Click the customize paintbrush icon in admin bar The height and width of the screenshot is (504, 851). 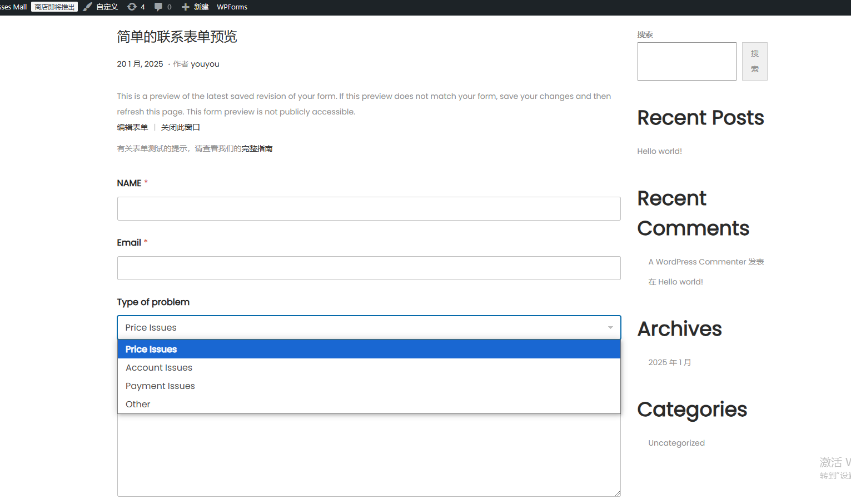tap(88, 7)
